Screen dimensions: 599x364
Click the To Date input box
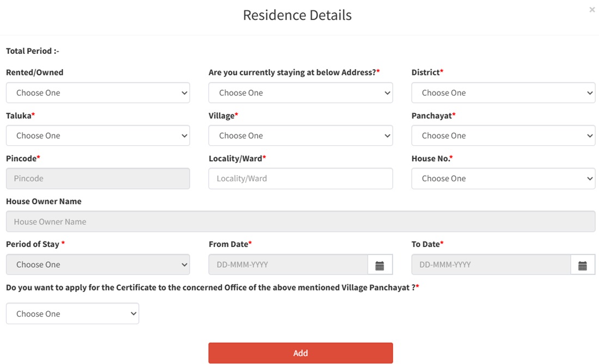(x=491, y=265)
